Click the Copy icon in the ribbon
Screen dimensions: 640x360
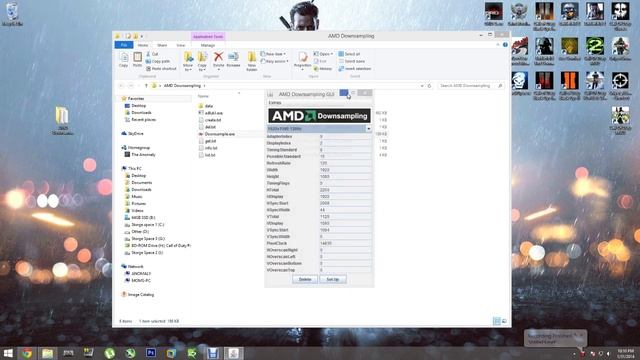[123, 60]
